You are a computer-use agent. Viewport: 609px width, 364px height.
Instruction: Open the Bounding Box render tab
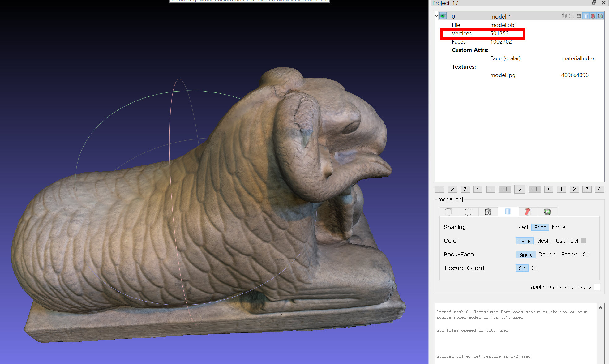click(x=448, y=212)
